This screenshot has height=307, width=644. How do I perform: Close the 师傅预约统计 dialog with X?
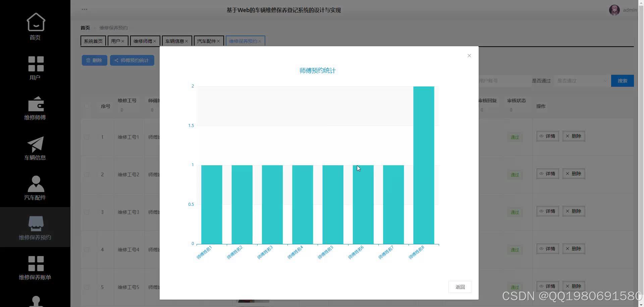coord(469,56)
